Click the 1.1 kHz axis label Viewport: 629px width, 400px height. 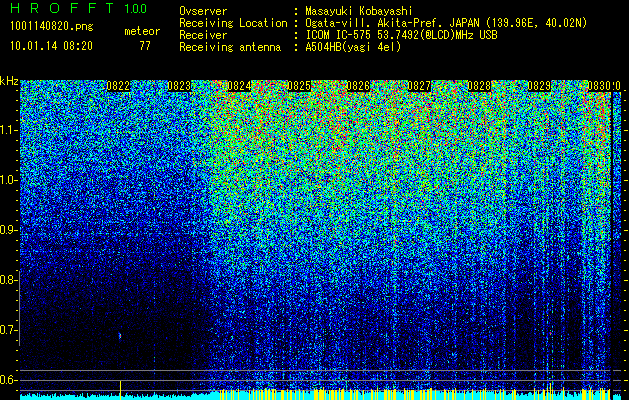tap(9, 130)
